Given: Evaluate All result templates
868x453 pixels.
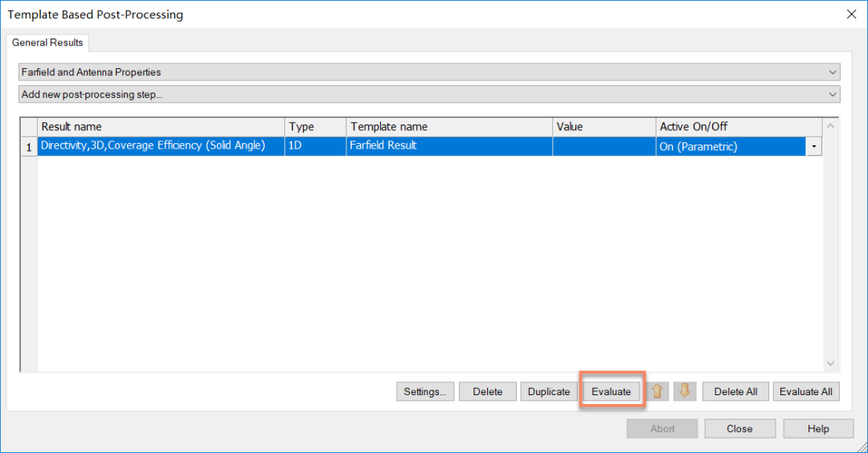Looking at the screenshot, I should [x=806, y=392].
